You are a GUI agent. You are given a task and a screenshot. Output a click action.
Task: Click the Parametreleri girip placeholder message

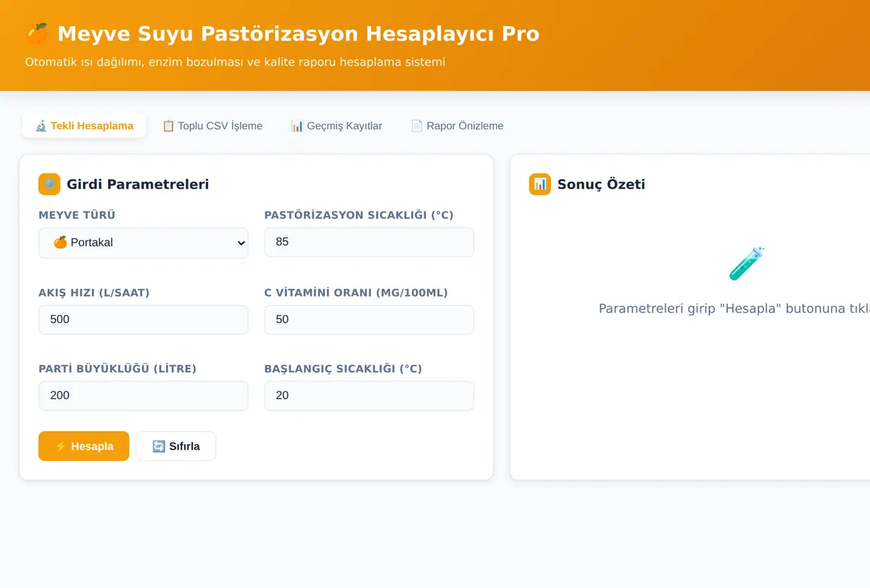coord(734,309)
